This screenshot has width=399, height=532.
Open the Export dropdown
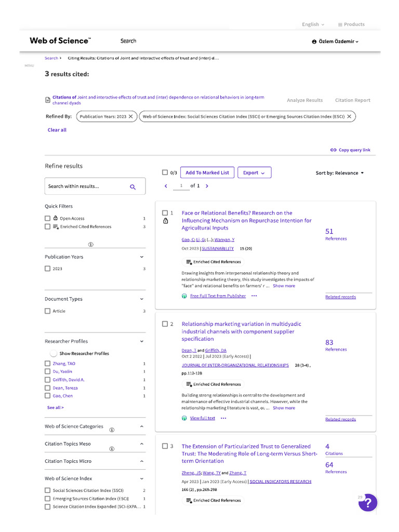click(254, 173)
